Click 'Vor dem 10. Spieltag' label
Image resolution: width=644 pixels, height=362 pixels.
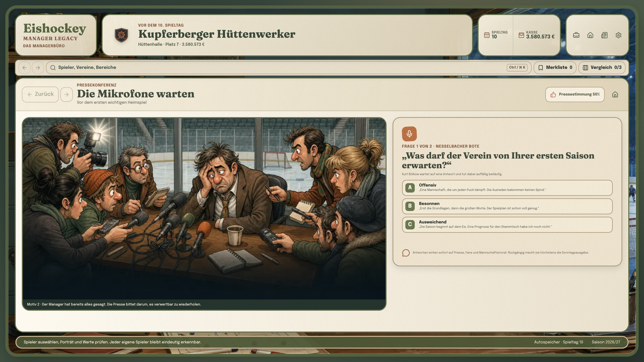pos(161,25)
